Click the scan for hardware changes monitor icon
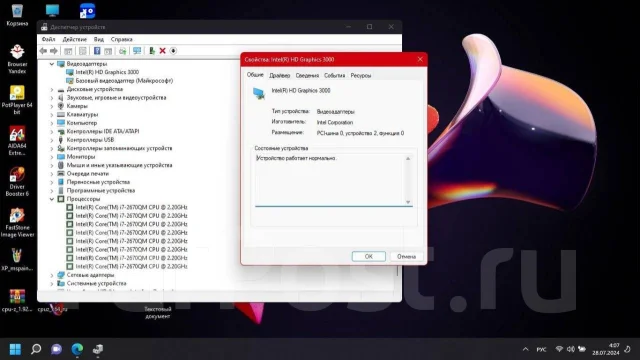Viewport: 640px width, 360px height. pyautogui.click(x=137, y=51)
